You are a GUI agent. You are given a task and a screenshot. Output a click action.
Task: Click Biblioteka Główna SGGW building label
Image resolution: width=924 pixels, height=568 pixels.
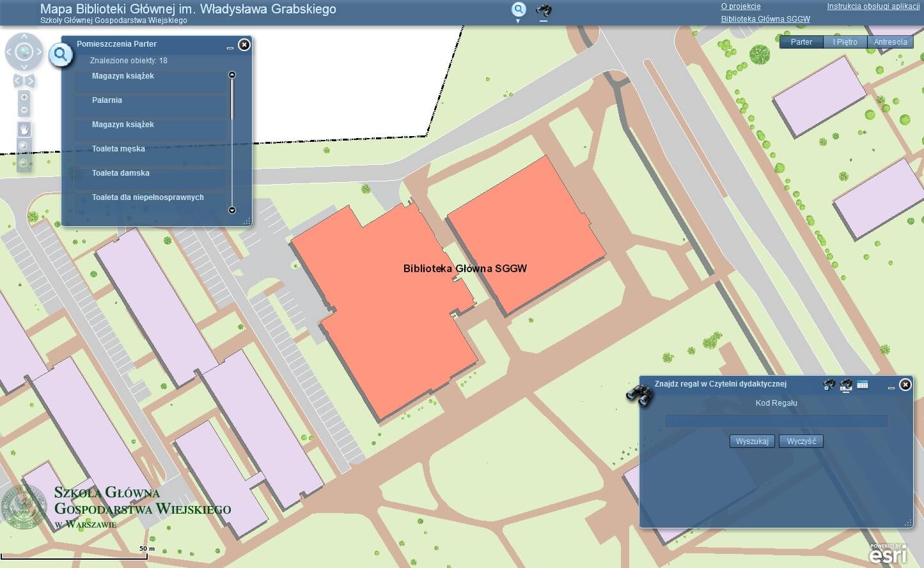click(x=465, y=269)
